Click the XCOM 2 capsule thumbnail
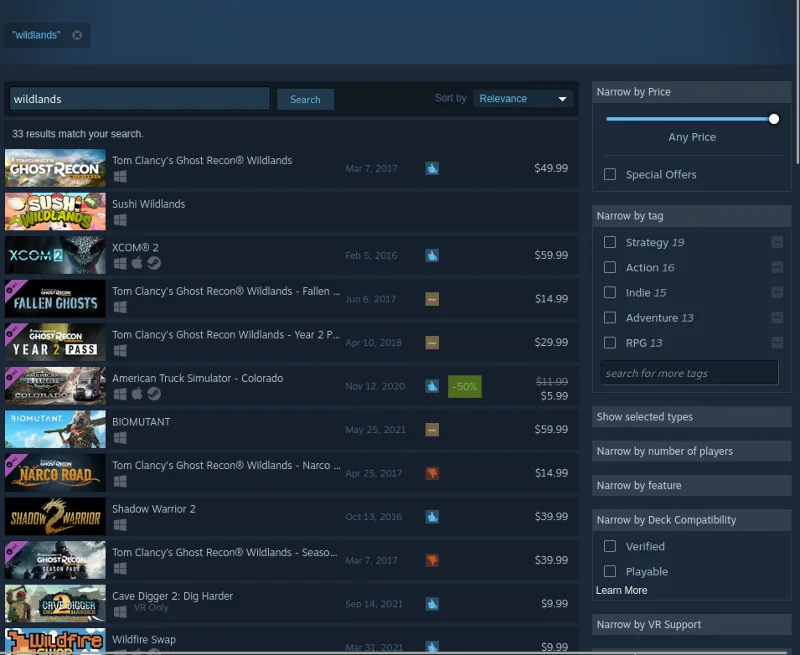 (x=55, y=255)
